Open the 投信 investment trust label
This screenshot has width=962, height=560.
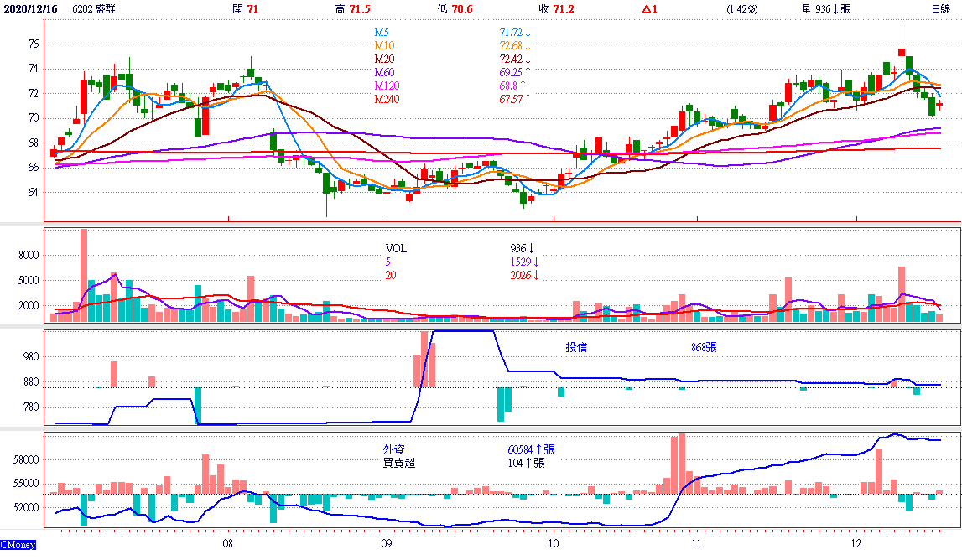click(x=576, y=347)
